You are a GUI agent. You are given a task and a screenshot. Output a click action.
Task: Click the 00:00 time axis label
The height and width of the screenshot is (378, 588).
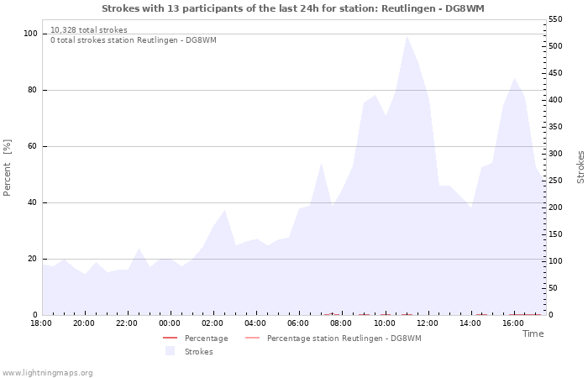coord(170,323)
